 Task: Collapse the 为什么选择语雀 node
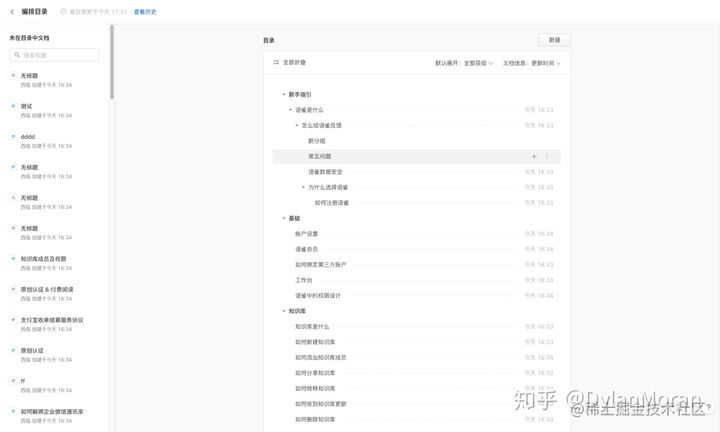pyautogui.click(x=303, y=187)
